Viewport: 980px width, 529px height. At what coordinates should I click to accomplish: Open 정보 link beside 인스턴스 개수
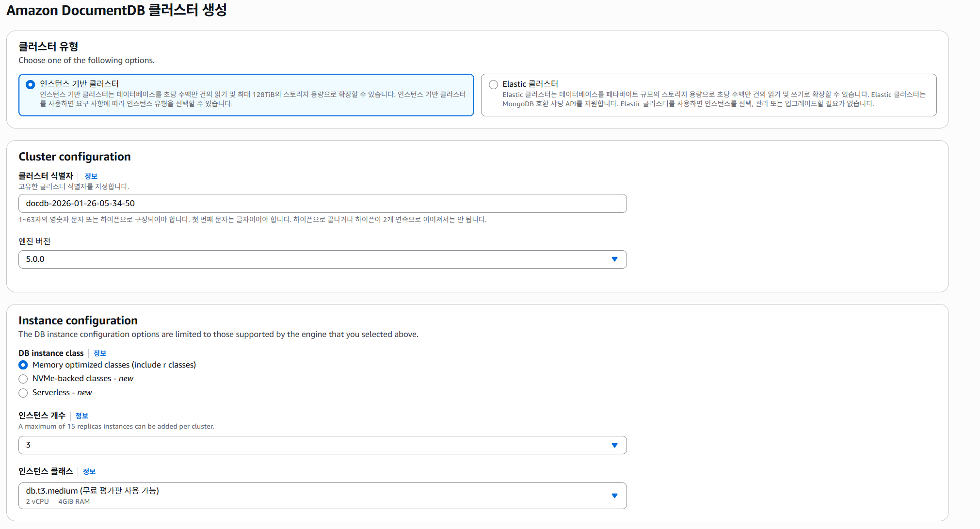coord(81,416)
